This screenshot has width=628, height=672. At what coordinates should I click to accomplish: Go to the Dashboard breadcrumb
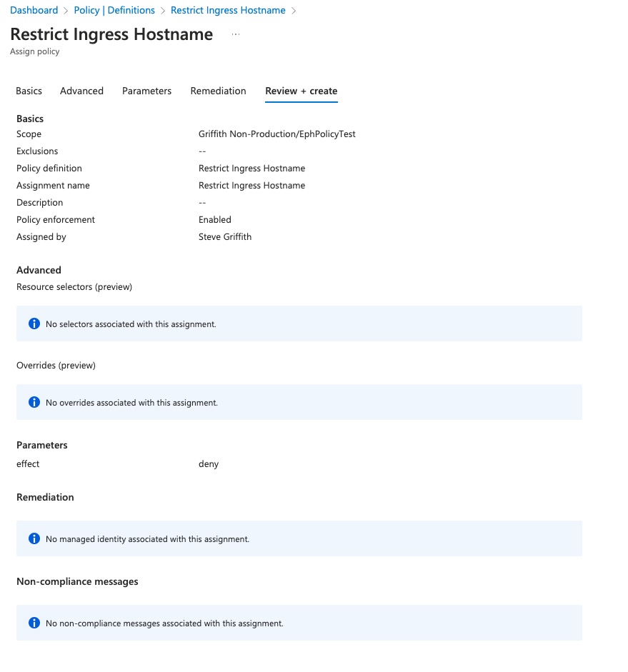point(34,10)
